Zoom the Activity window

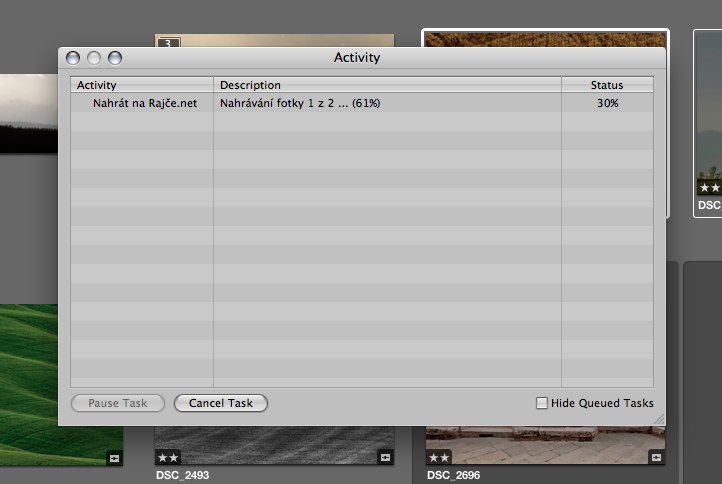pos(115,58)
